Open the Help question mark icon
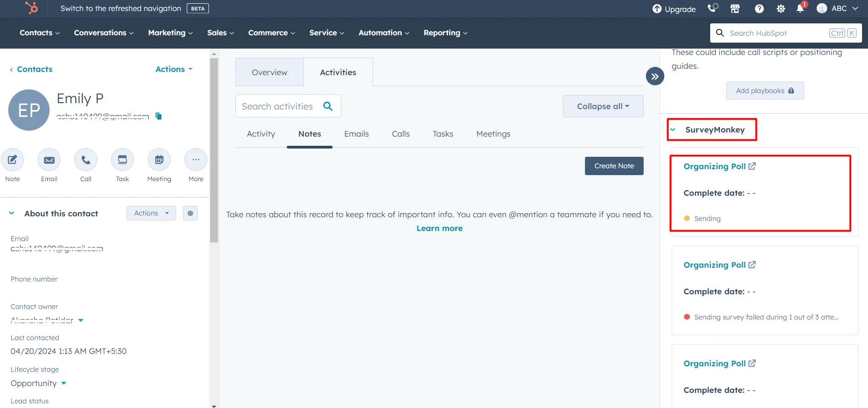The image size is (868, 408). pos(759,9)
